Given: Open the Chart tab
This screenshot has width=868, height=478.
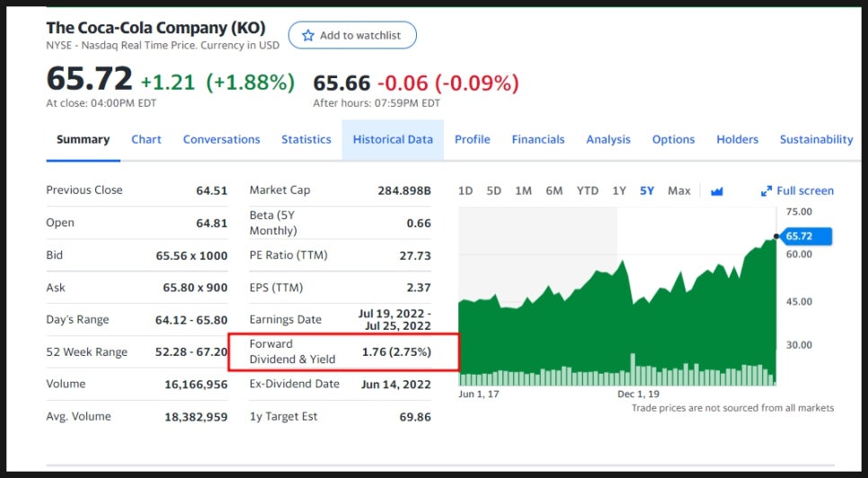Looking at the screenshot, I should pyautogui.click(x=146, y=139).
